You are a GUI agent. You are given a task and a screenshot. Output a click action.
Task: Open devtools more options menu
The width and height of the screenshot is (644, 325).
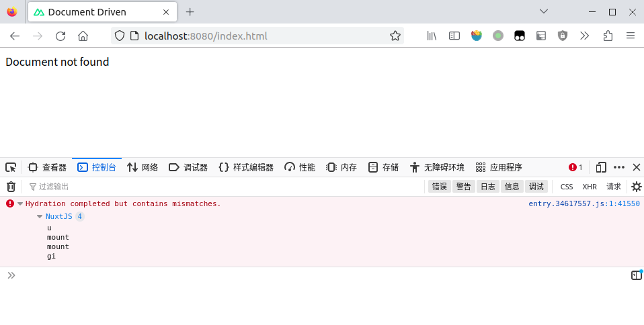tap(619, 167)
